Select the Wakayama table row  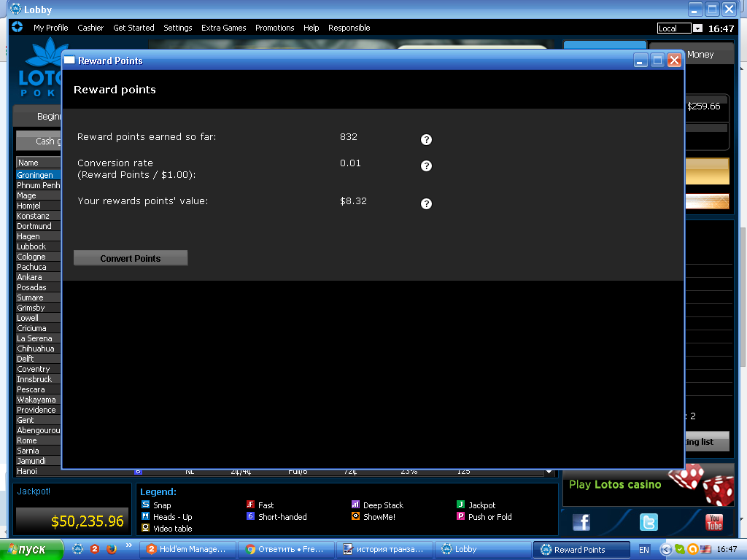coord(39,400)
